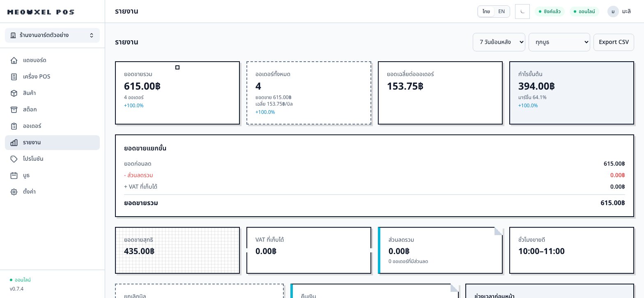The image size is (644, 298).
Task: Select the เฉลี่ย 153.75฿/บิล text
Action: (274, 104)
